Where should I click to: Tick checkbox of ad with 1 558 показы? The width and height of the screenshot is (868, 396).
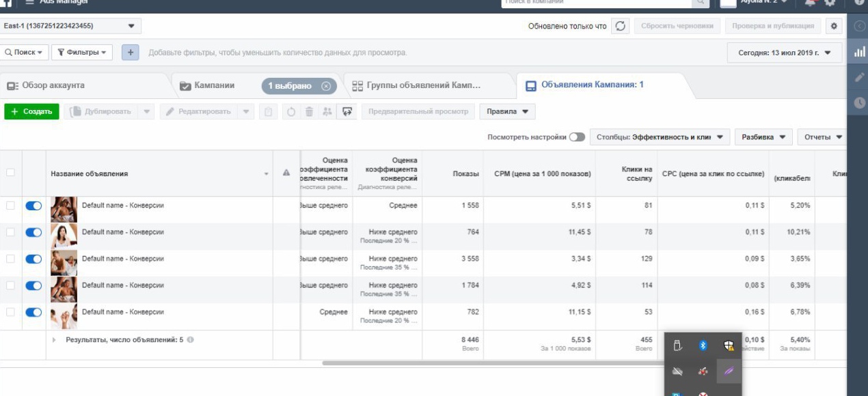pos(10,206)
